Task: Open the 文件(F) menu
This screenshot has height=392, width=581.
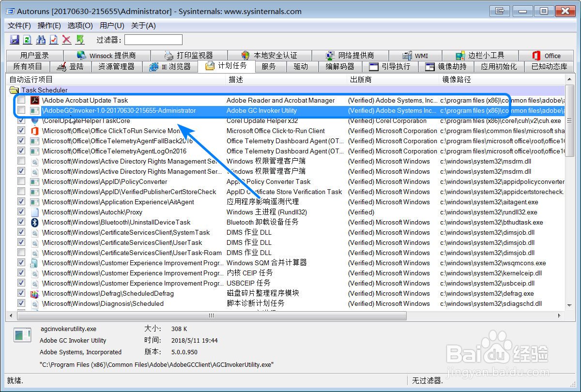Action: click(19, 26)
